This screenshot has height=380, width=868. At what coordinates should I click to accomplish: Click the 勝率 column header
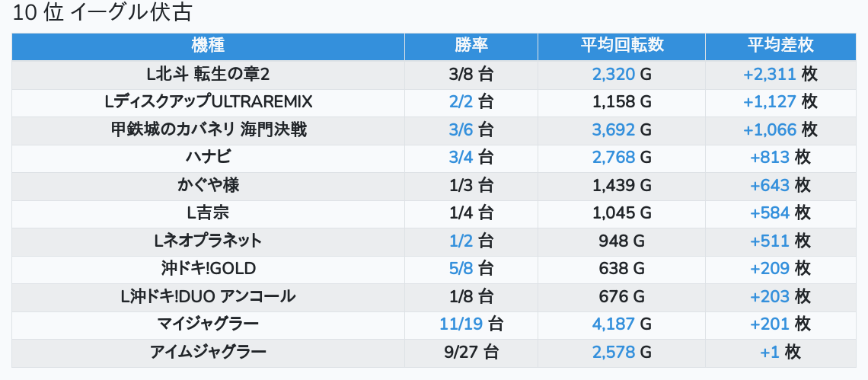471,46
